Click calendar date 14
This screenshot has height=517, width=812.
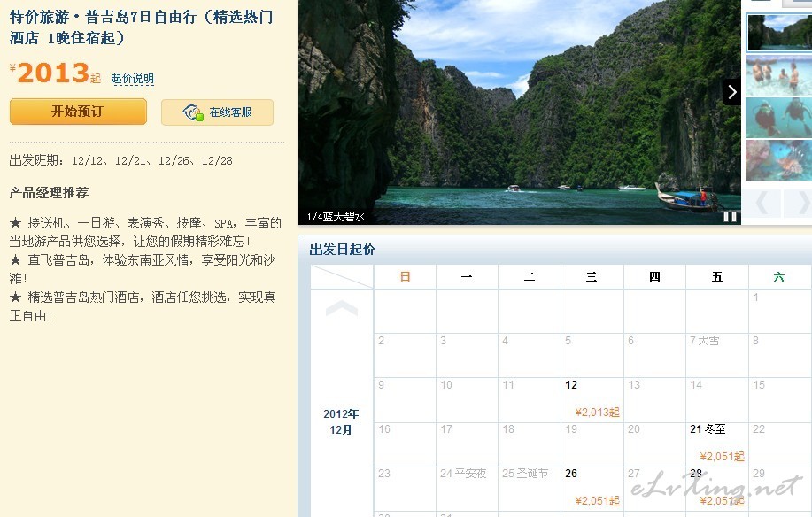click(x=696, y=385)
